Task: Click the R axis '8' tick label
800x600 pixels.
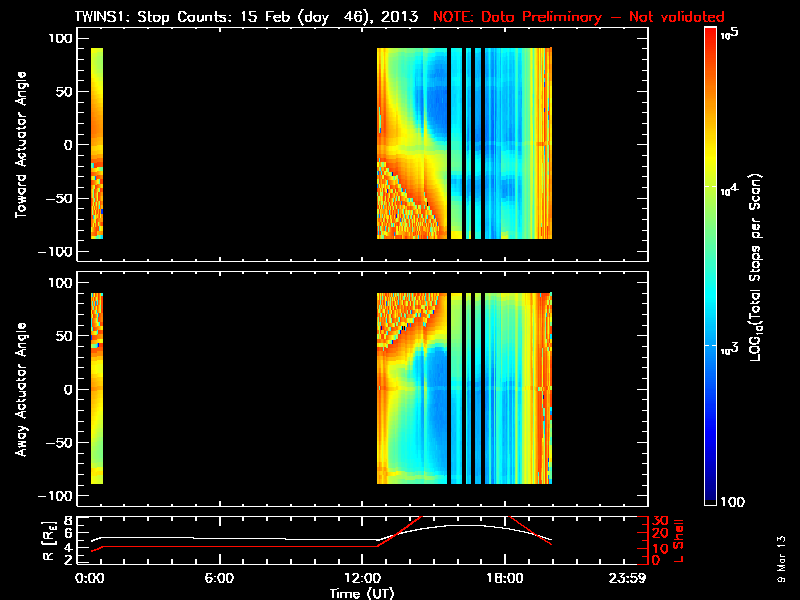Action: (x=66, y=521)
